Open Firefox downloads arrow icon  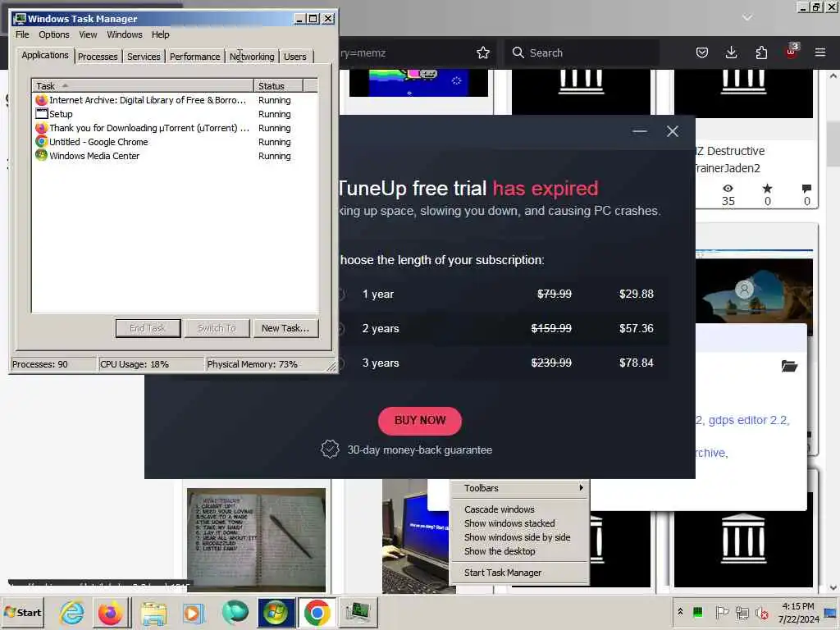[x=731, y=52]
